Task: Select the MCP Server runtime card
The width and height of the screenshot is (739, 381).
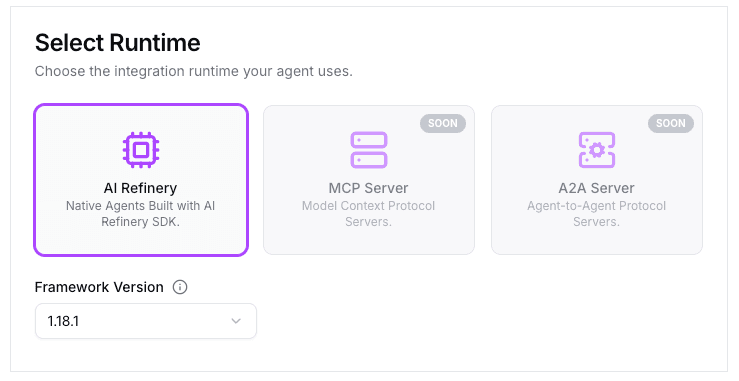Action: click(x=369, y=180)
